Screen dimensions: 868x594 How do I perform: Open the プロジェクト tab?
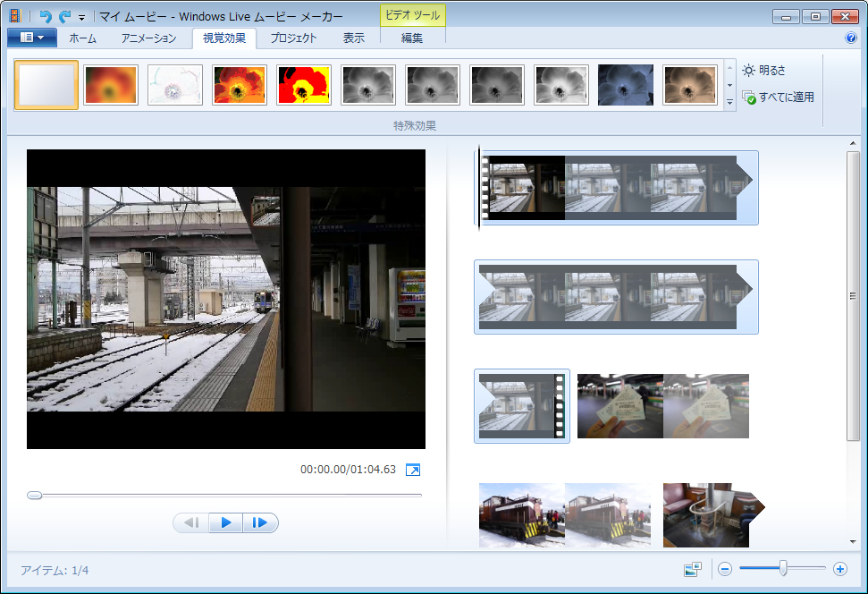[x=294, y=38]
